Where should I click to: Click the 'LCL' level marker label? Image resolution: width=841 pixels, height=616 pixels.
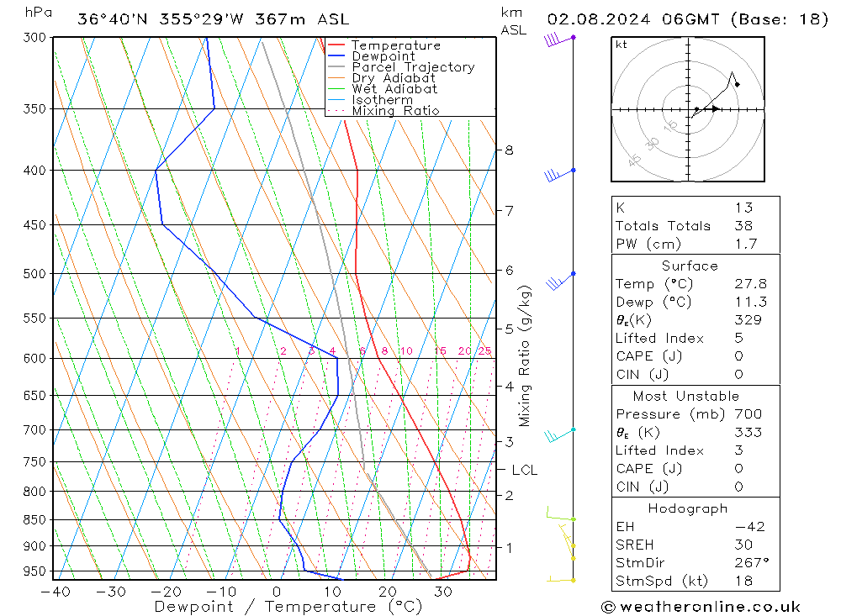click(x=524, y=470)
